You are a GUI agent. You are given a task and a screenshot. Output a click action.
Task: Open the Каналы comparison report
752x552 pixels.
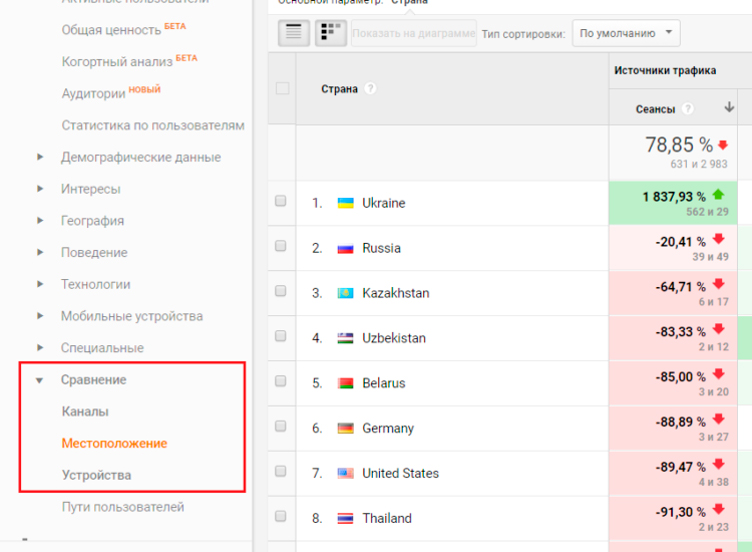pyautogui.click(x=85, y=411)
